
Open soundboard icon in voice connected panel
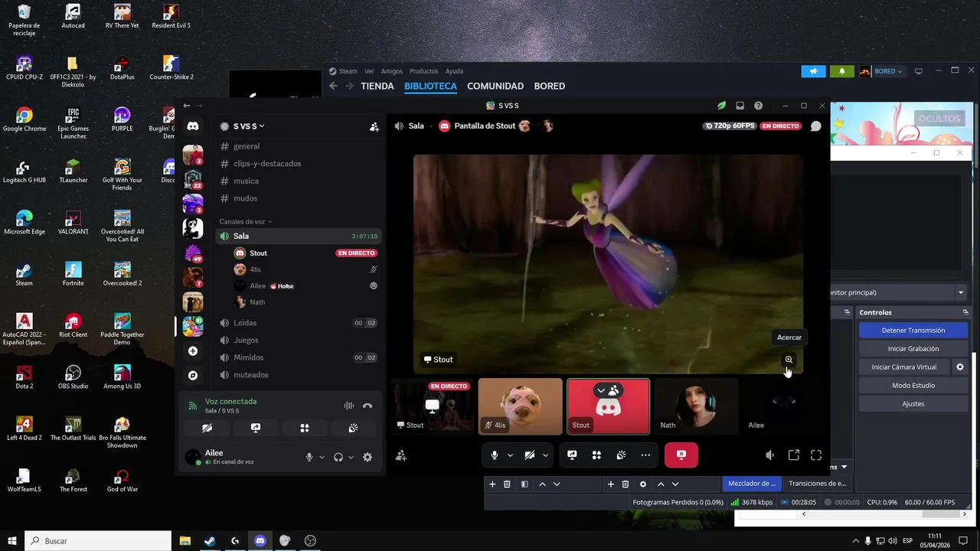point(353,428)
